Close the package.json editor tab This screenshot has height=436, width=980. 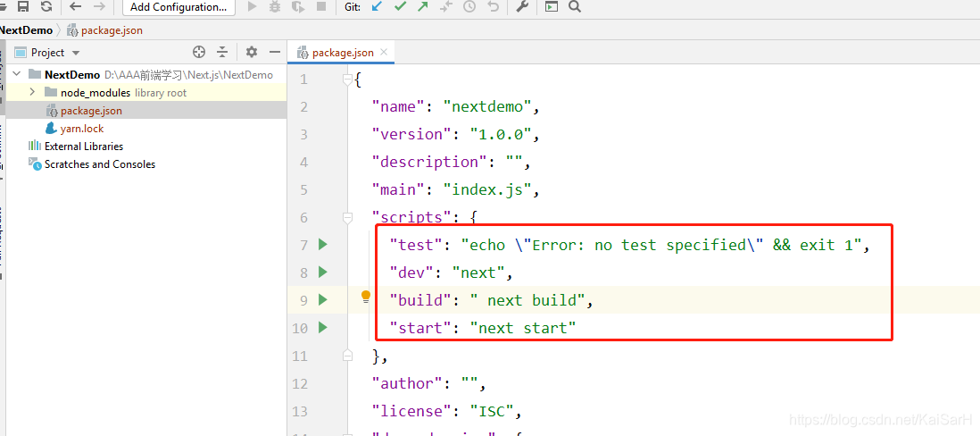385,53
